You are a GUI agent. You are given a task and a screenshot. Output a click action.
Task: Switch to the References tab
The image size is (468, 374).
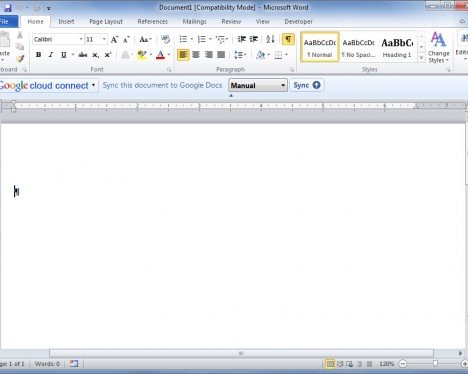click(x=153, y=22)
